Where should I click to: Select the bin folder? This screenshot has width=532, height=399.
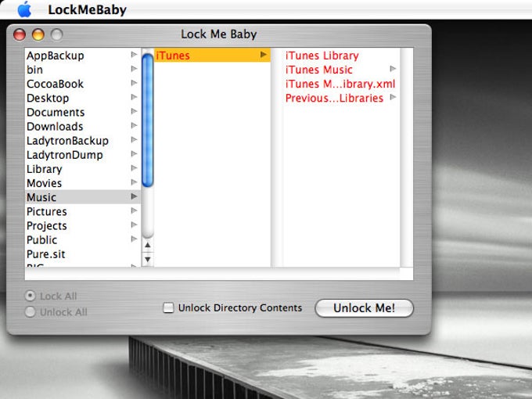(83, 70)
